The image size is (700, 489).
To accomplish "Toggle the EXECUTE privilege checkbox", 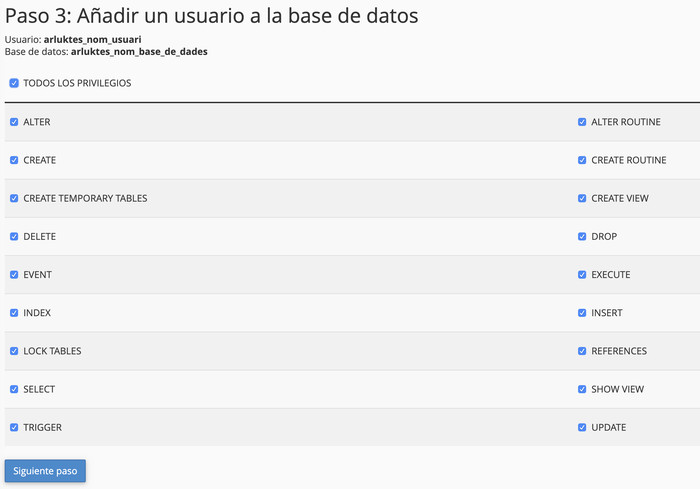I will coord(582,275).
